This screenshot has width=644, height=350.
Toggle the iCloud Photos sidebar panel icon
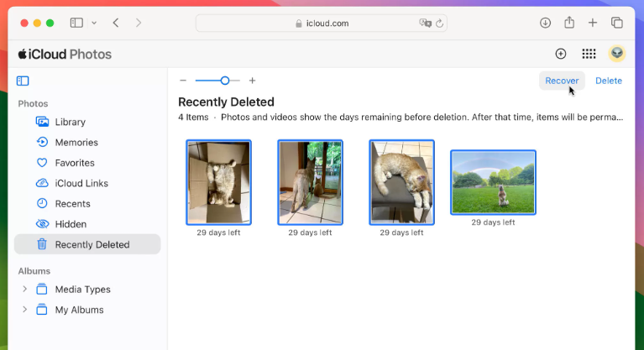[x=23, y=81]
